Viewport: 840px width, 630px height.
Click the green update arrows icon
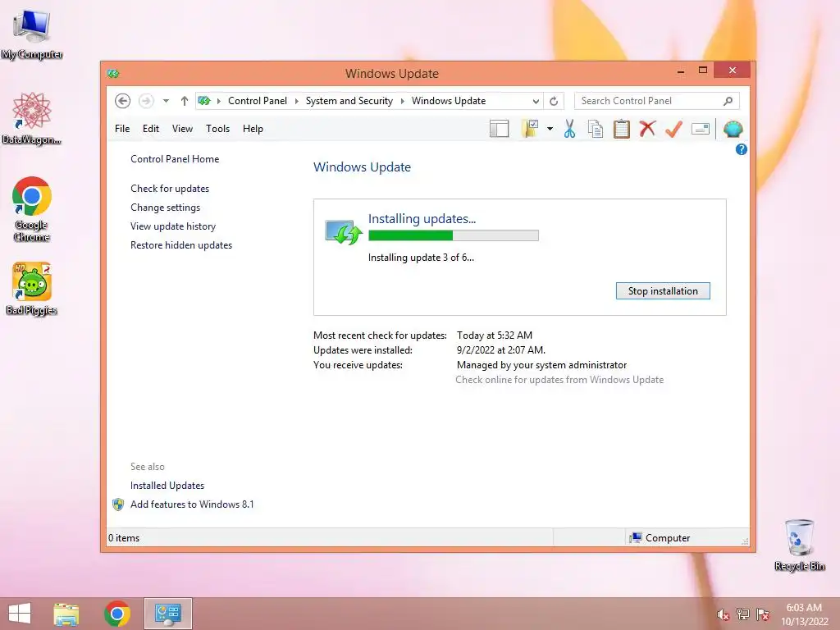point(344,232)
